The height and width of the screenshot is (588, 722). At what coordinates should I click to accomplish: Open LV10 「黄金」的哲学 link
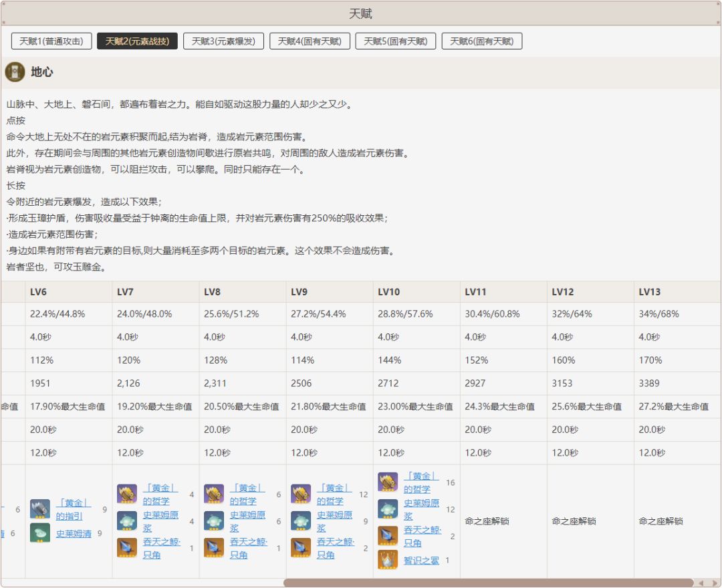[x=421, y=482]
